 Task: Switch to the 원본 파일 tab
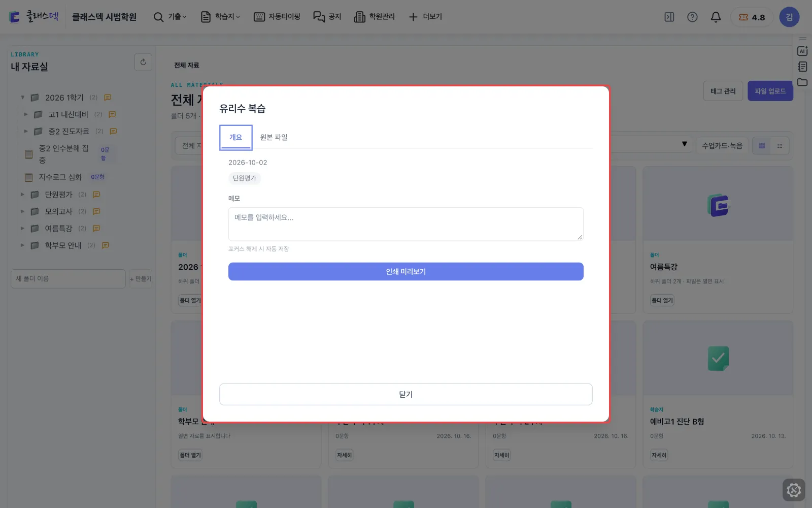click(x=274, y=137)
